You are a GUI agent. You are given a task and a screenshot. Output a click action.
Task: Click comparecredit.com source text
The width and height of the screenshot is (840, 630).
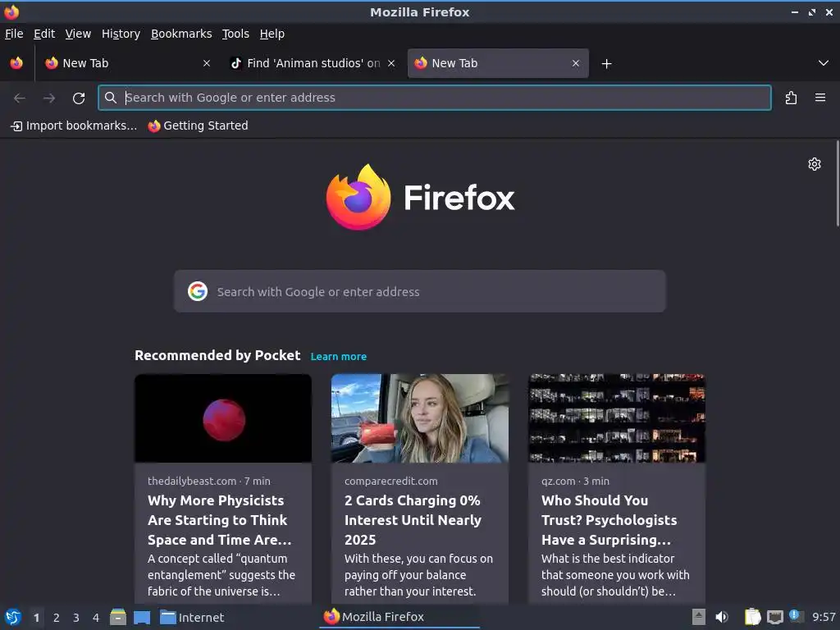391,481
